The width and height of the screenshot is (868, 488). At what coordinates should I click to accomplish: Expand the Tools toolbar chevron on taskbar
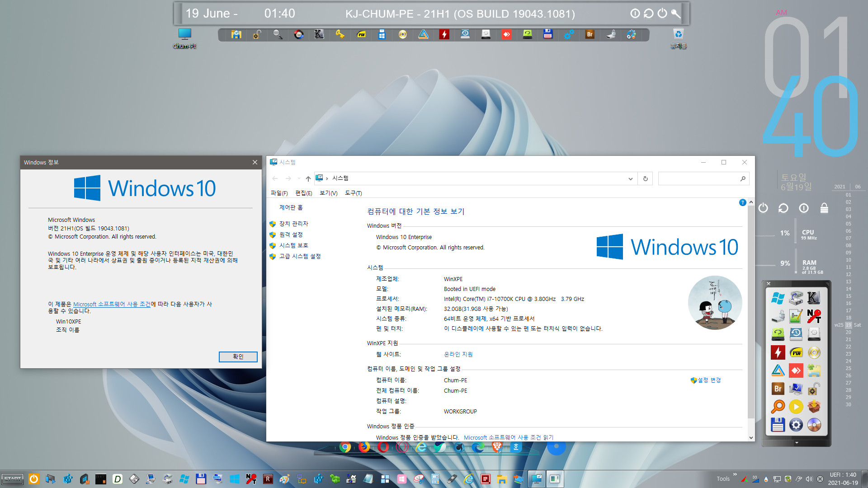click(x=735, y=474)
